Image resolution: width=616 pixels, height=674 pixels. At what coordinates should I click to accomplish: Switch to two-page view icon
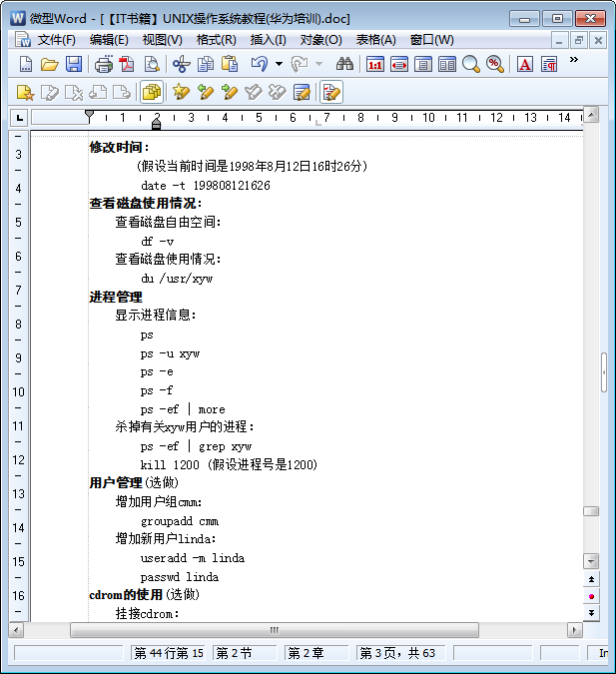tap(447, 65)
